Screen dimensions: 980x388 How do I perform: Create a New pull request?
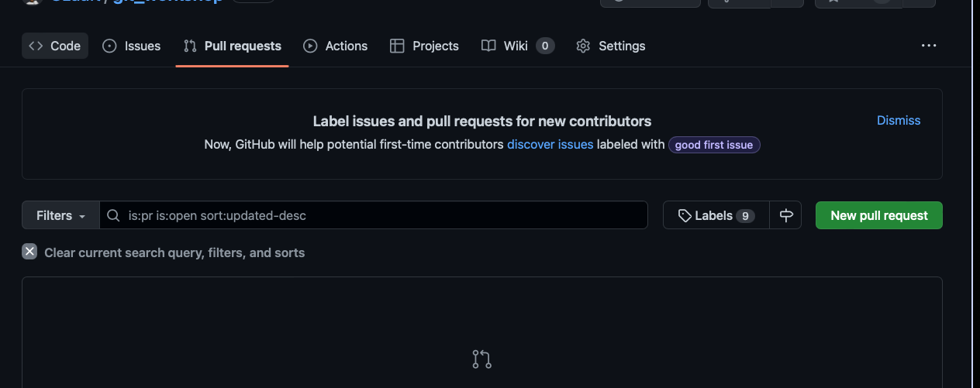click(879, 215)
